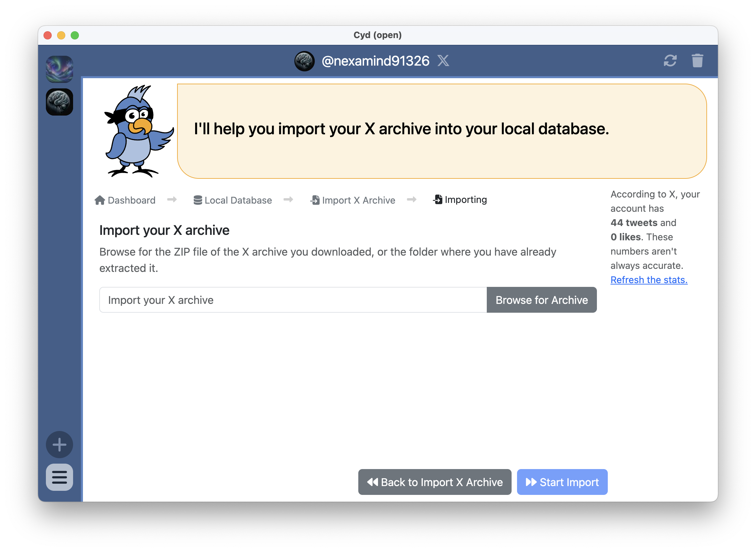756x552 pixels.
Task: Click the trash delete account icon
Action: [x=697, y=61]
